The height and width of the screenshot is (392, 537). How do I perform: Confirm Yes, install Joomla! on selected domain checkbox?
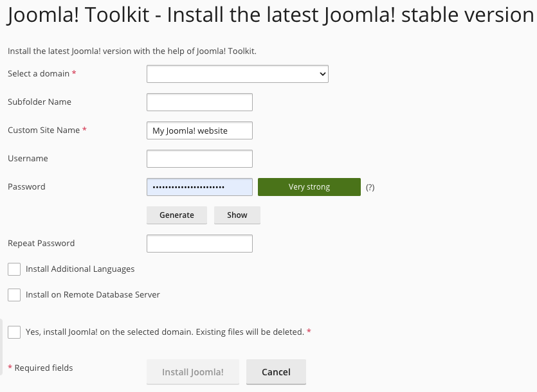tap(14, 332)
